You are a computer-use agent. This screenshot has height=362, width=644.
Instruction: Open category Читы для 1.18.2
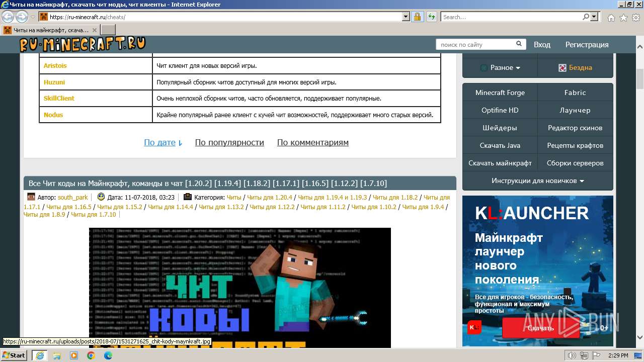395,198
